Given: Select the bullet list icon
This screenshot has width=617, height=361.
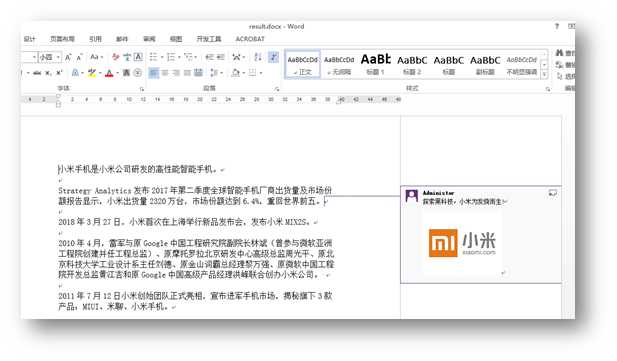Looking at the screenshot, I should coord(153,57).
